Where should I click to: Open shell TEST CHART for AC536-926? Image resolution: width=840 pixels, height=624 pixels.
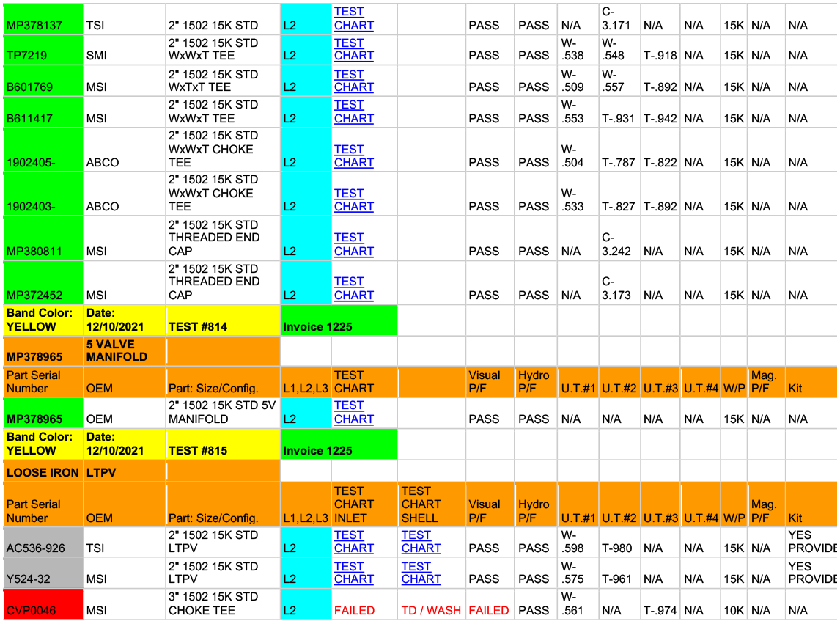[421, 542]
